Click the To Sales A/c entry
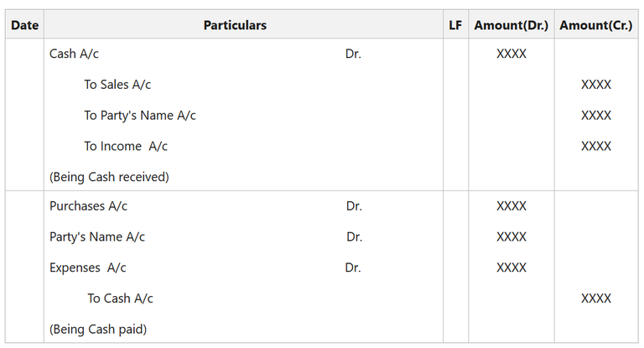 pyautogui.click(x=117, y=85)
